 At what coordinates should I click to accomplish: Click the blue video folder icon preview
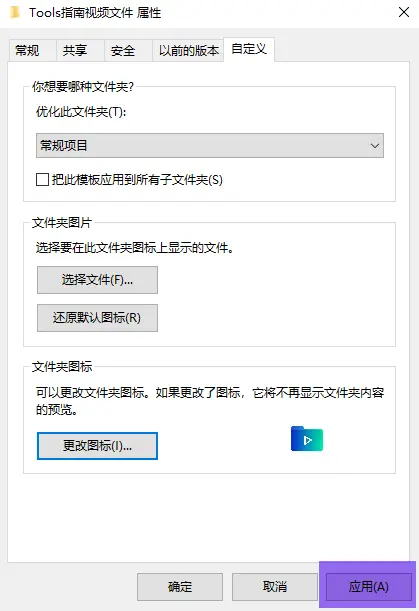(307, 439)
